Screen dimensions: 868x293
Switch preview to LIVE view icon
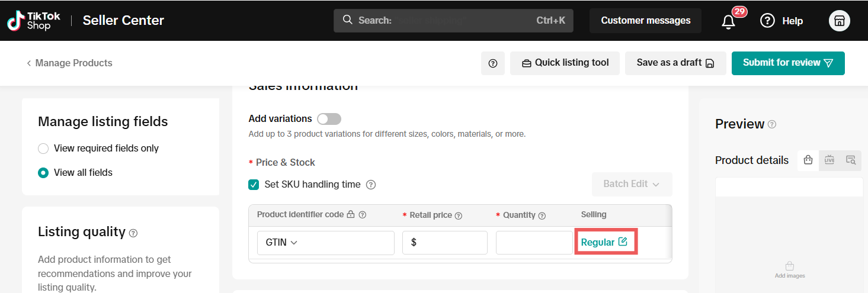(x=829, y=160)
